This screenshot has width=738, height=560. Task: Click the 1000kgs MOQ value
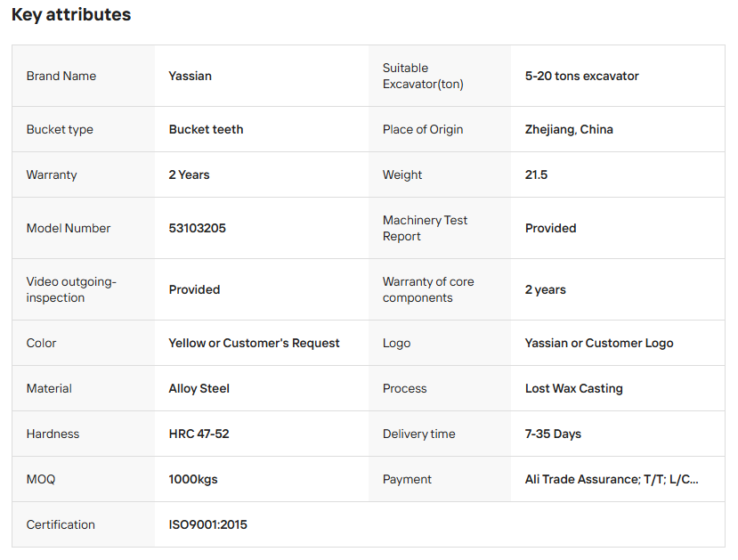click(x=193, y=479)
